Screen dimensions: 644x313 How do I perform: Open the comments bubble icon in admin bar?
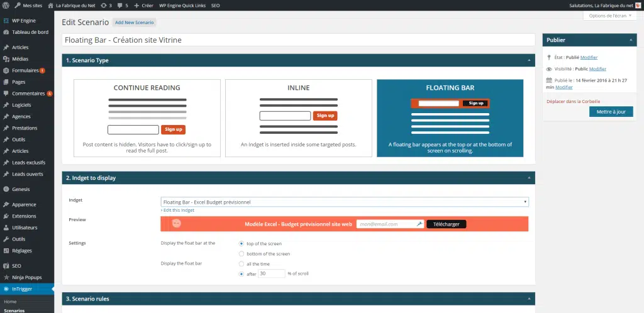[119, 5]
